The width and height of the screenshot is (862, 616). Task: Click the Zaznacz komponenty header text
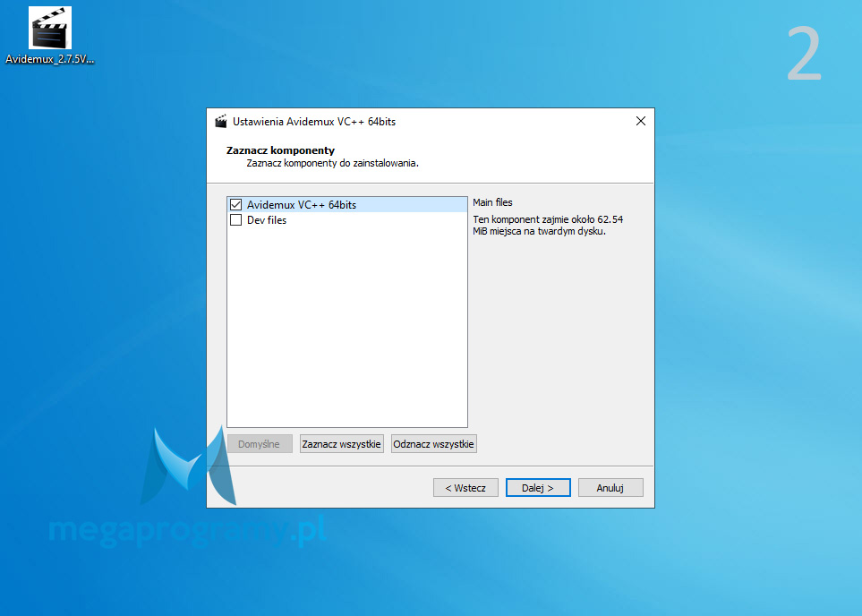pos(280,150)
